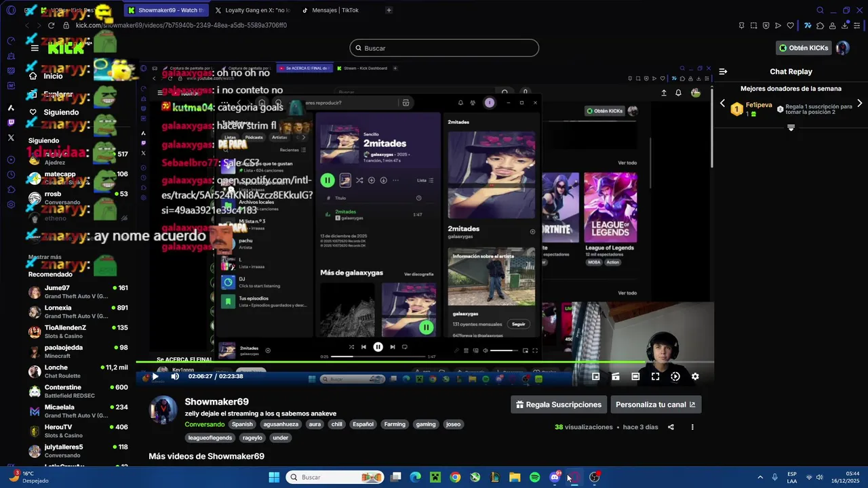Open Siguiendo in the sidebar
Image resolution: width=868 pixels, height=488 pixels.
(x=61, y=112)
